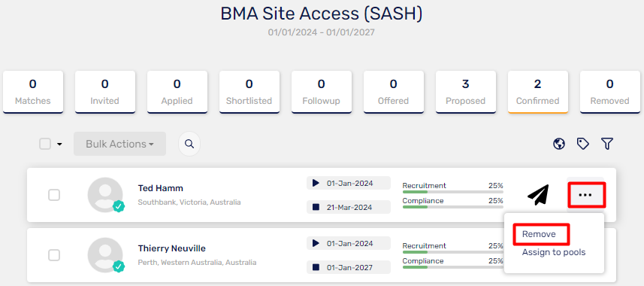The image size is (644, 286).
Task: Switch to the Followup tab
Action: coord(321,92)
